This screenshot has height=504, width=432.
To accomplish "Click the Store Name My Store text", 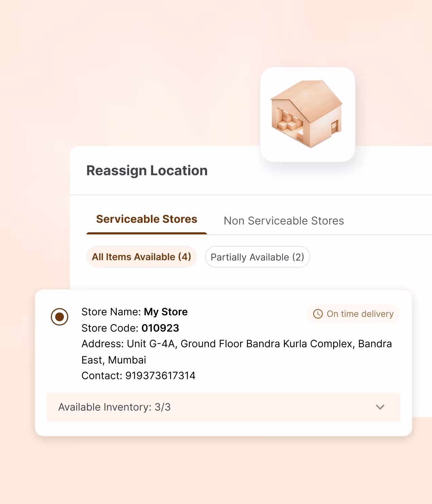I will point(134,312).
